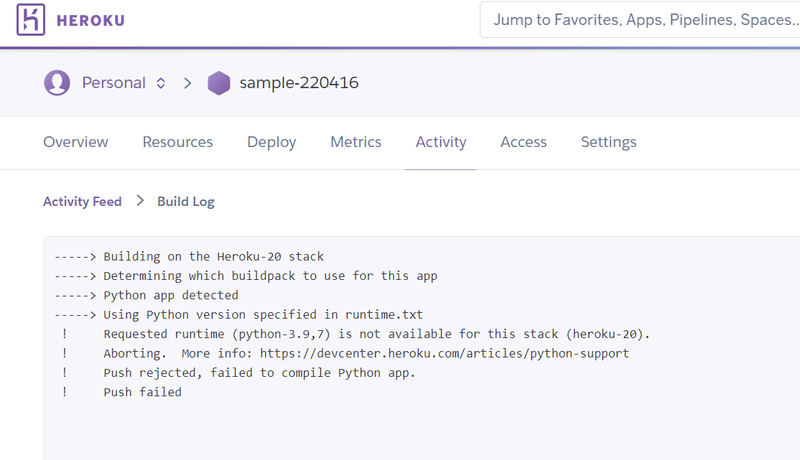Switch to the Resources tab
This screenshot has width=800, height=460.
pos(178,142)
